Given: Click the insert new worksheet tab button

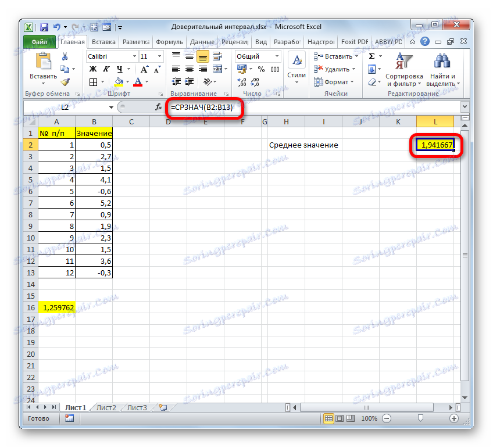Looking at the screenshot, I should pos(163,407).
